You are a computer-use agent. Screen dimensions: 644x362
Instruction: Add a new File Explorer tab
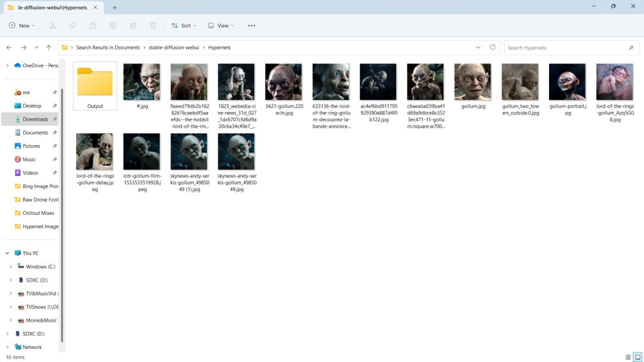point(114,8)
